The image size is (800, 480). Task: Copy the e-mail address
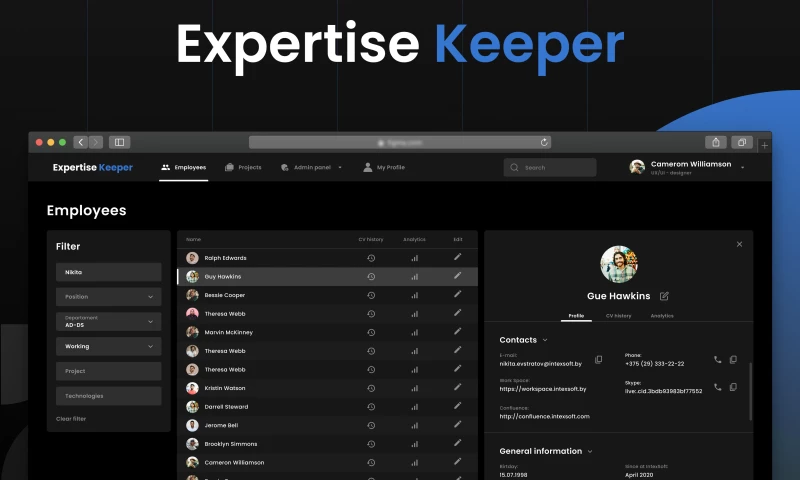click(x=598, y=360)
